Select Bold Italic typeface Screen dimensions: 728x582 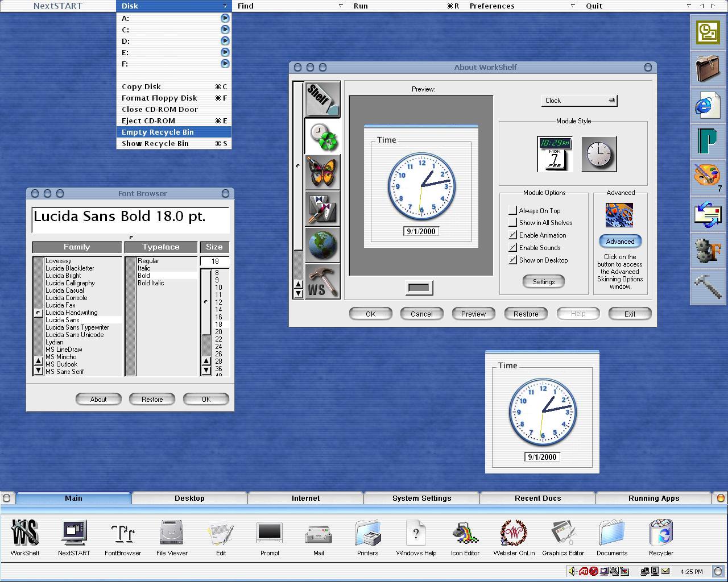[x=151, y=283]
